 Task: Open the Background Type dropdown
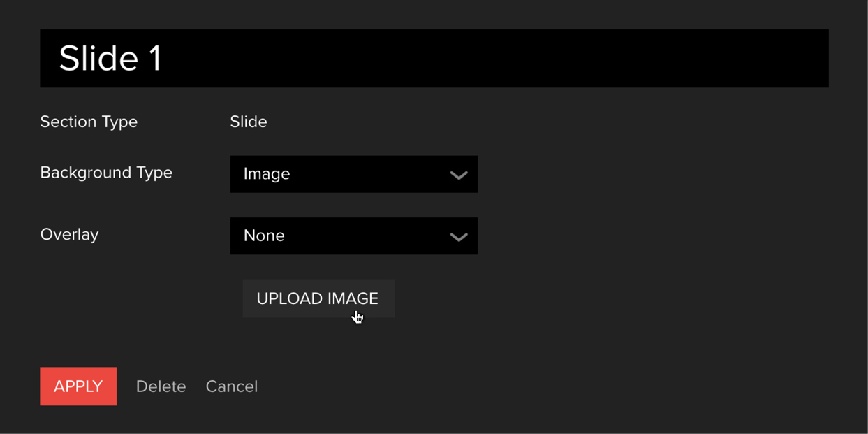click(353, 174)
